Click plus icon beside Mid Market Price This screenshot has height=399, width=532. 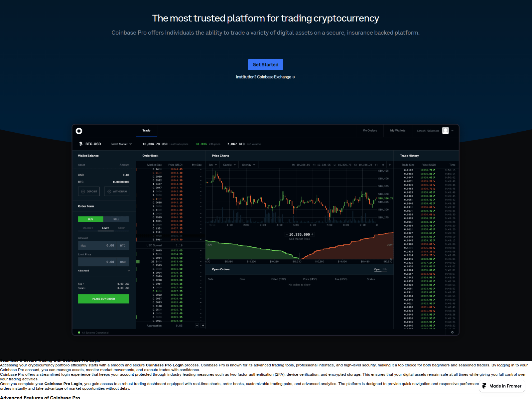pos(312,234)
